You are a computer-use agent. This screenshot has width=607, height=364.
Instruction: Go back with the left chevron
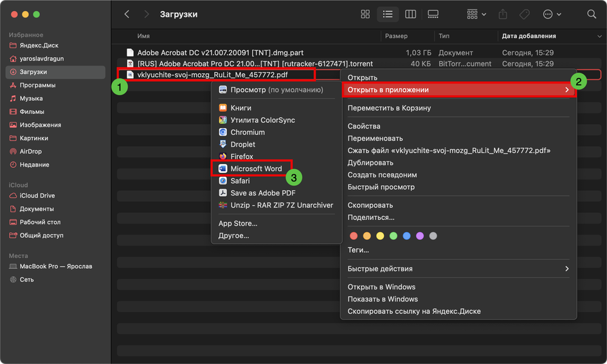pos(127,14)
